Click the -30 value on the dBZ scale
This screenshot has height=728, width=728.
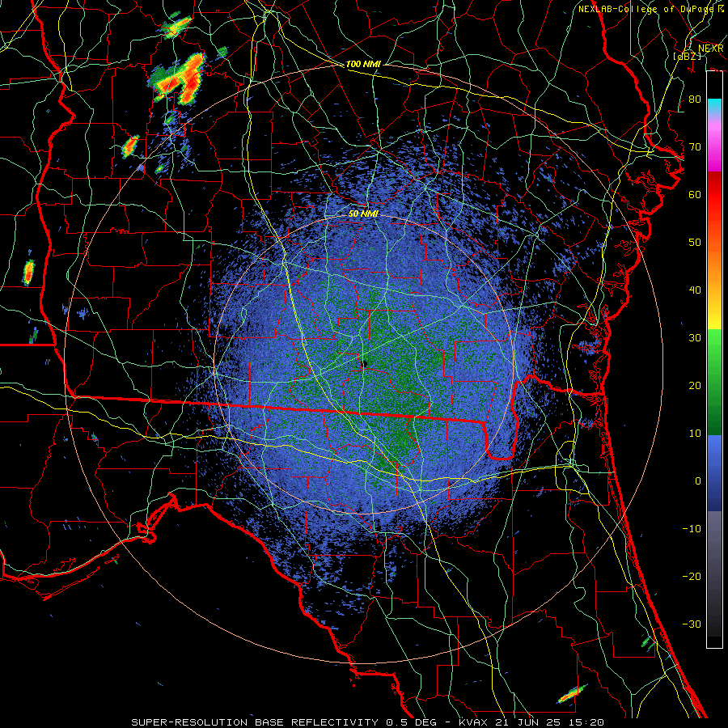692,624
